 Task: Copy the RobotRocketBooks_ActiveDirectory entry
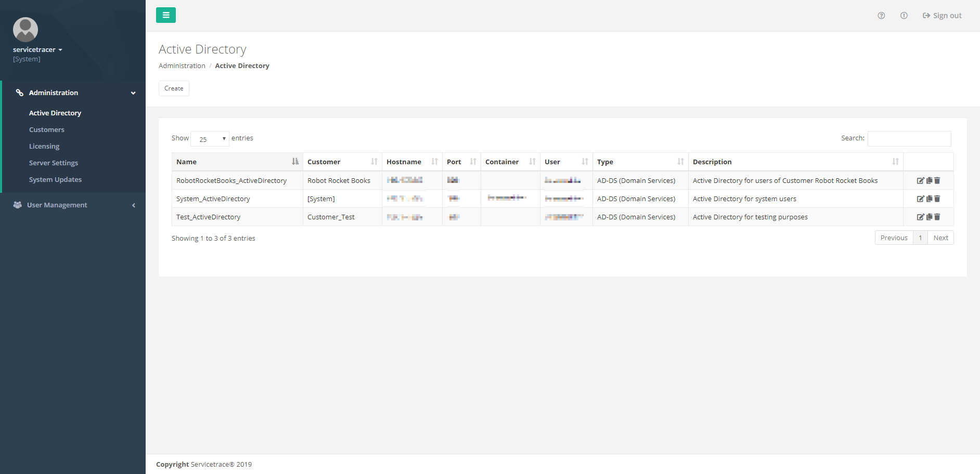click(x=929, y=180)
